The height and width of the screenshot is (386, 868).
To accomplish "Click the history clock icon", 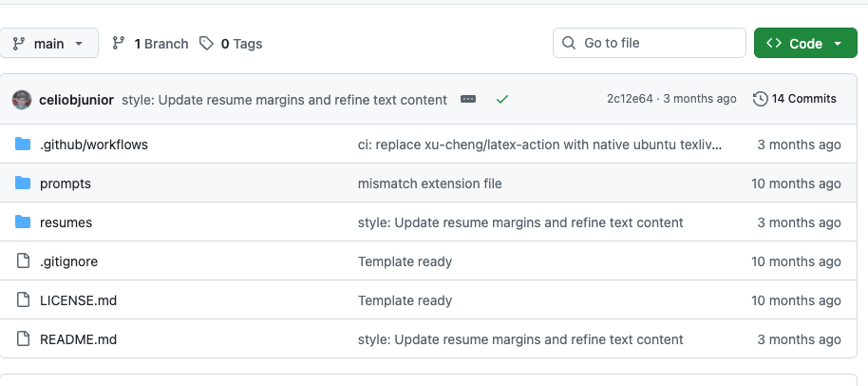I will coord(761,99).
